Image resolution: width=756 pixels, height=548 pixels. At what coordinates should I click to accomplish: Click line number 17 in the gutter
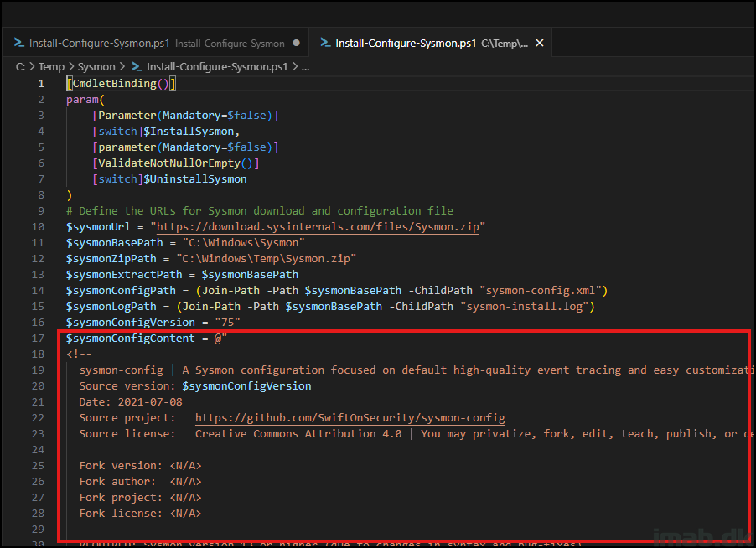point(38,339)
